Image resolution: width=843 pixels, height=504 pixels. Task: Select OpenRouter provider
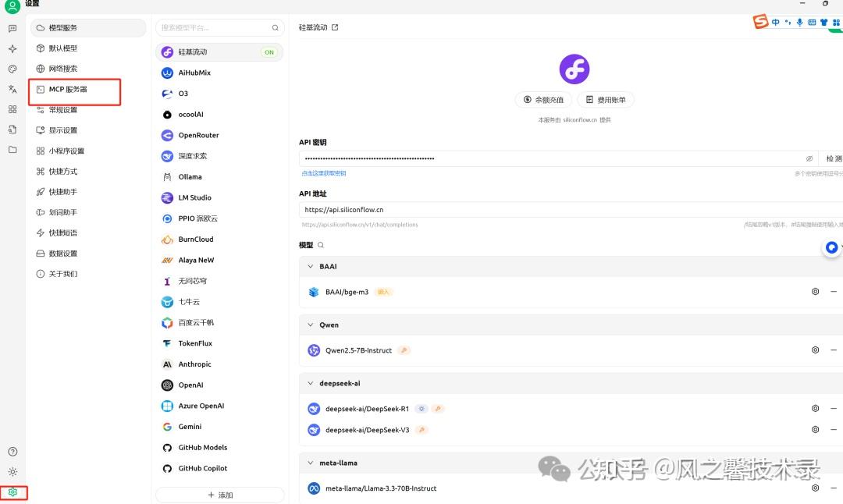pyautogui.click(x=219, y=136)
